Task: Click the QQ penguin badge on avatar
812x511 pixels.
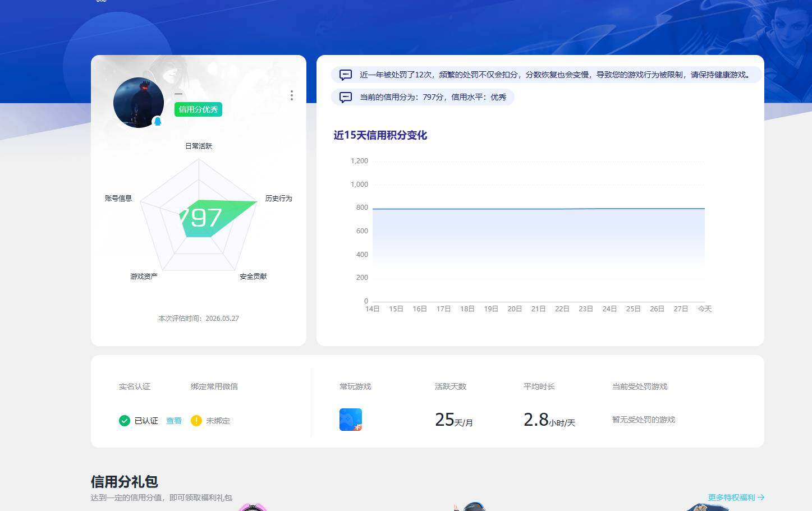Action: 158,121
